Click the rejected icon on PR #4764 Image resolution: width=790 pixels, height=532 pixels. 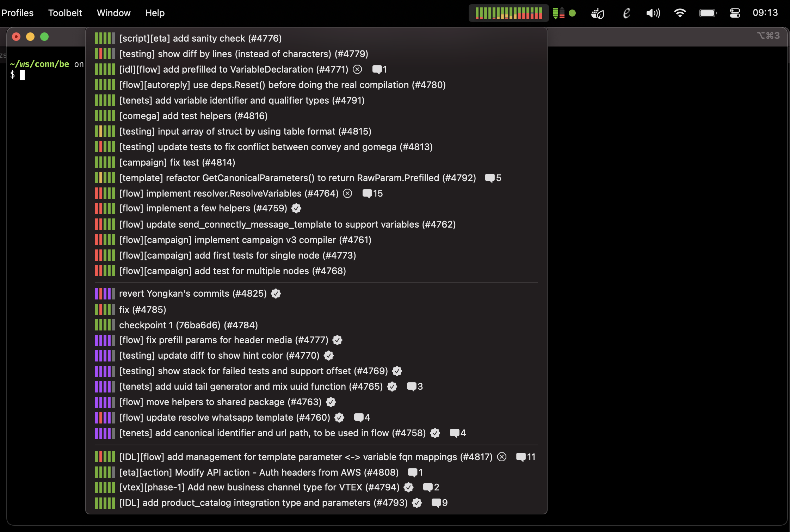tap(347, 193)
